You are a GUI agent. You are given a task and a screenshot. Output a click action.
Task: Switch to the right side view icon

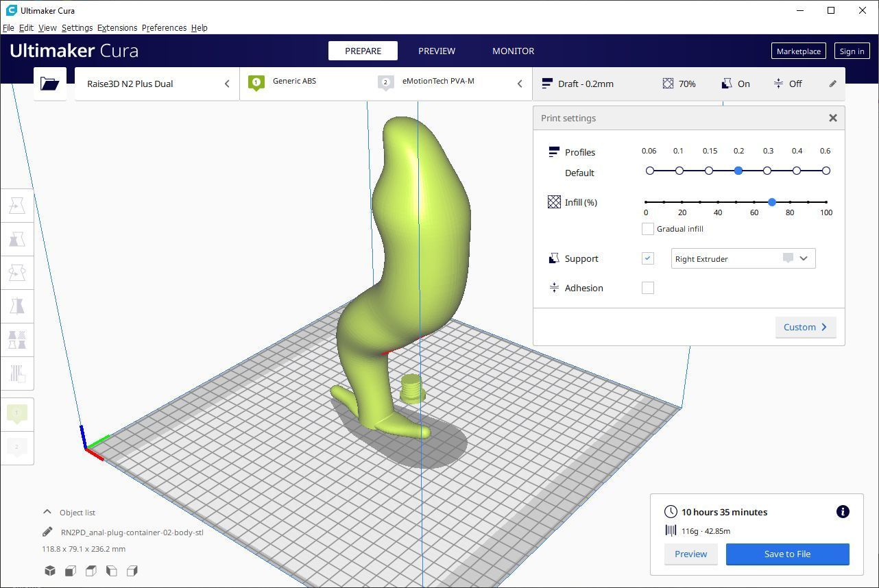click(x=132, y=571)
